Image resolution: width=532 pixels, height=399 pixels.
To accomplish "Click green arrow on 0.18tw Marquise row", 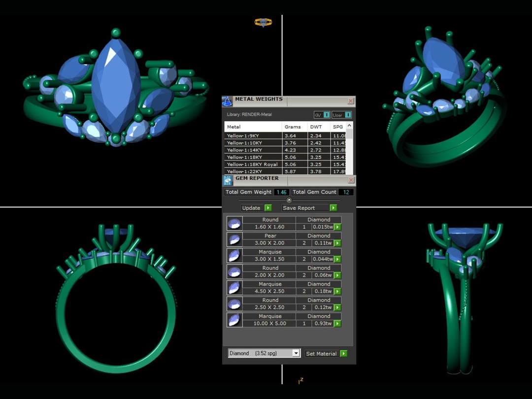I will click(337, 291).
